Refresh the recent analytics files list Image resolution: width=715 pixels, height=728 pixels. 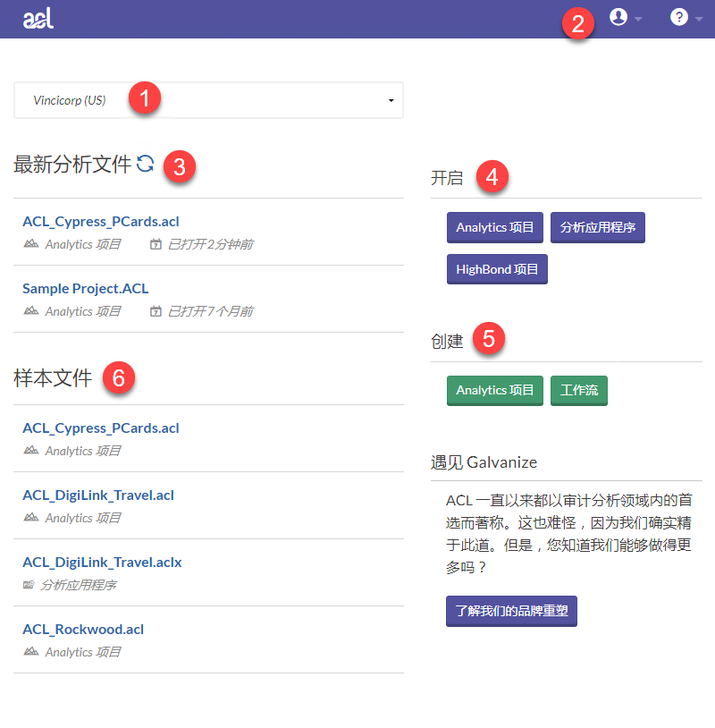(x=146, y=164)
